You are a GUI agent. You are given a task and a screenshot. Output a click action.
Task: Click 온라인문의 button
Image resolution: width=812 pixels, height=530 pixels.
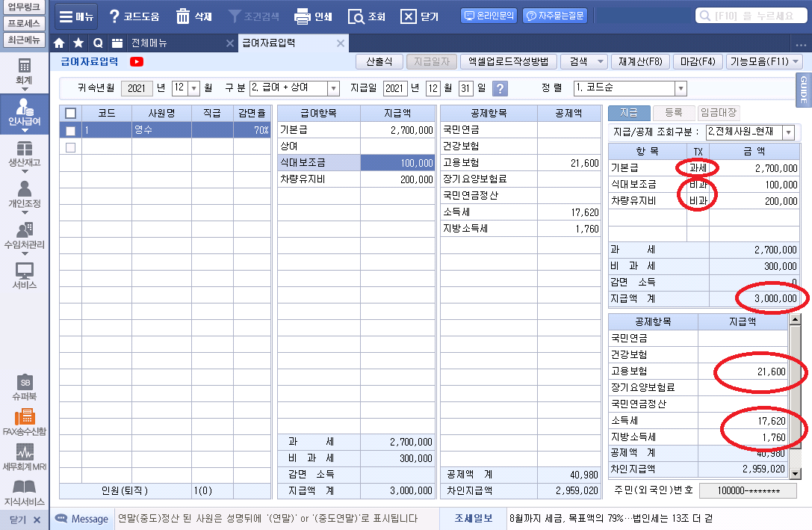[489, 16]
